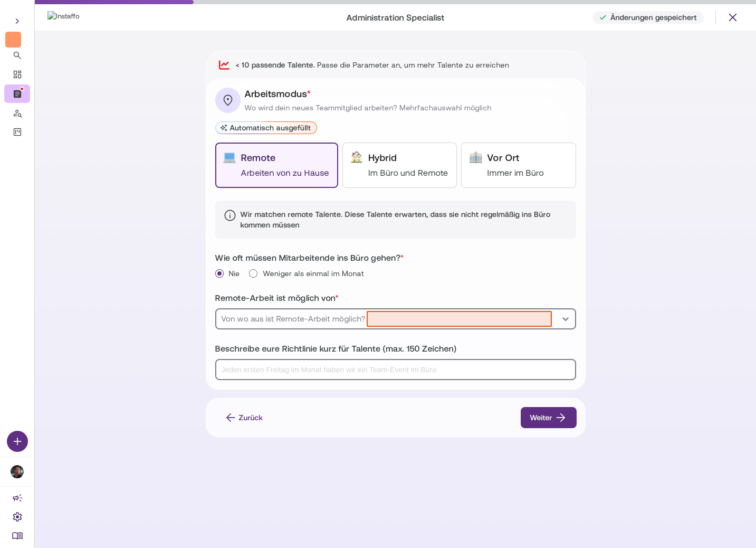The width and height of the screenshot is (756, 548).
Task: Click the purple plus create button
Action: [17, 441]
